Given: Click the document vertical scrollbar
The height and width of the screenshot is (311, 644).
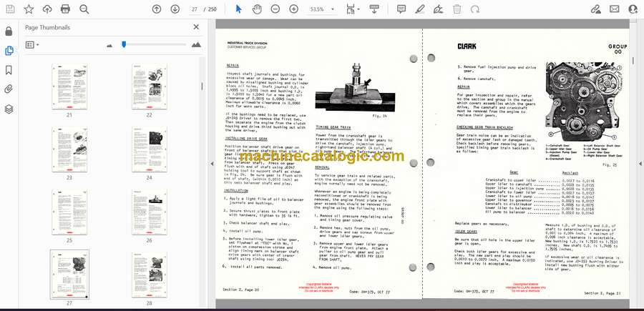Looking at the screenshot, I should click(x=632, y=61).
